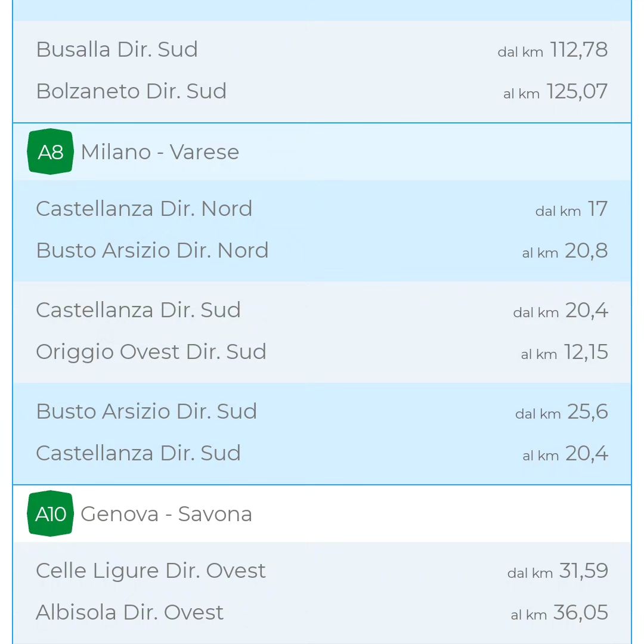Tap Castellanza Dir. Sud ending at km 20,4
Screen dimensions: 644x644
[x=138, y=453]
